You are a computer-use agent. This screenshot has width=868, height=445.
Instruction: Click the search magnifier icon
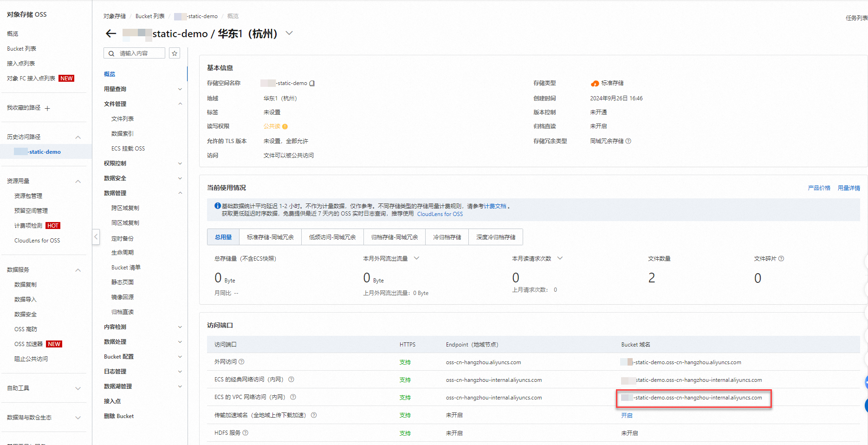pyautogui.click(x=111, y=53)
